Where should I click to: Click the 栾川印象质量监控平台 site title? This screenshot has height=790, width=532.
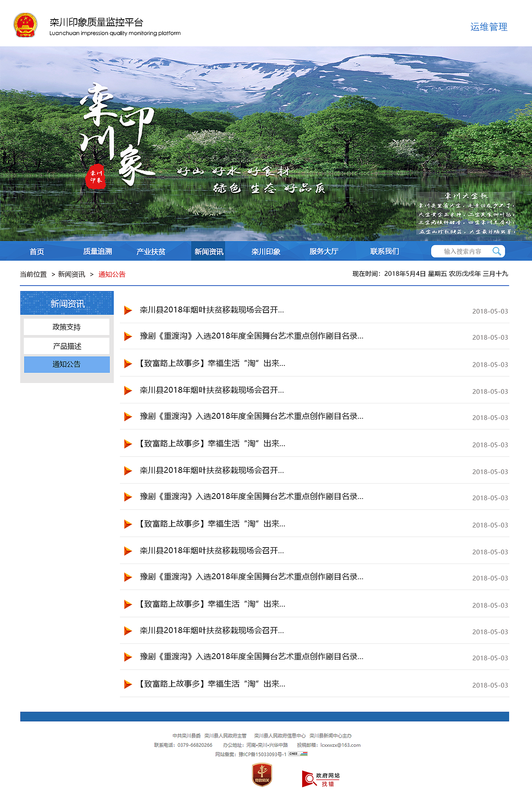coord(96,22)
